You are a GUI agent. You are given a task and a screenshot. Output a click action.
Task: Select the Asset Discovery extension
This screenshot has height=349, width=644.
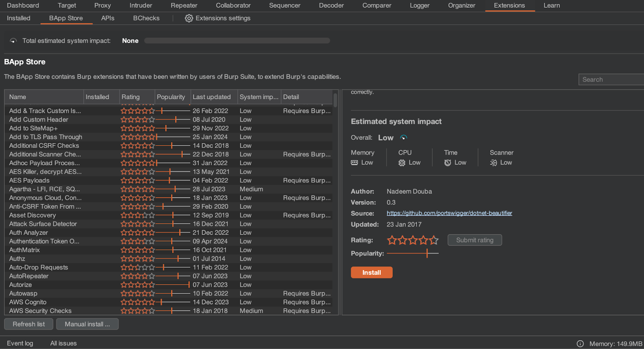click(169, 215)
